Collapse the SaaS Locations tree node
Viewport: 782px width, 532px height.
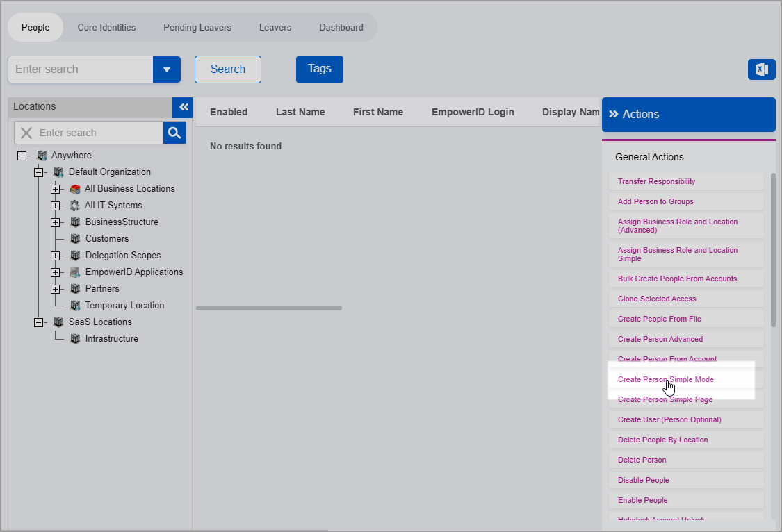[x=39, y=322]
